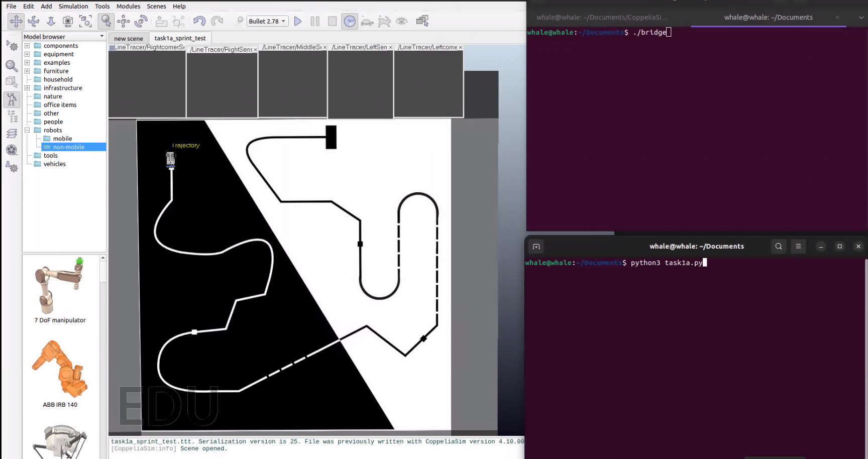The image size is (868, 459).
Task: Open the File menu
Action: coord(11,6)
